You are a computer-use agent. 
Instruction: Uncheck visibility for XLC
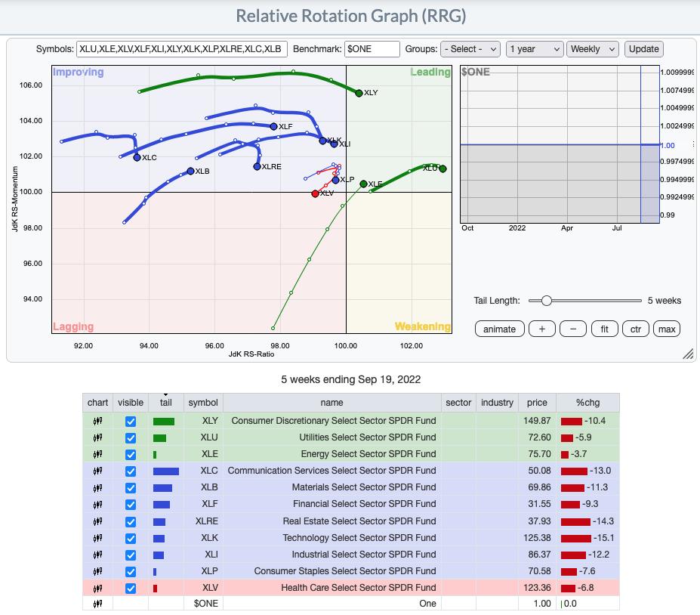pyautogui.click(x=131, y=471)
